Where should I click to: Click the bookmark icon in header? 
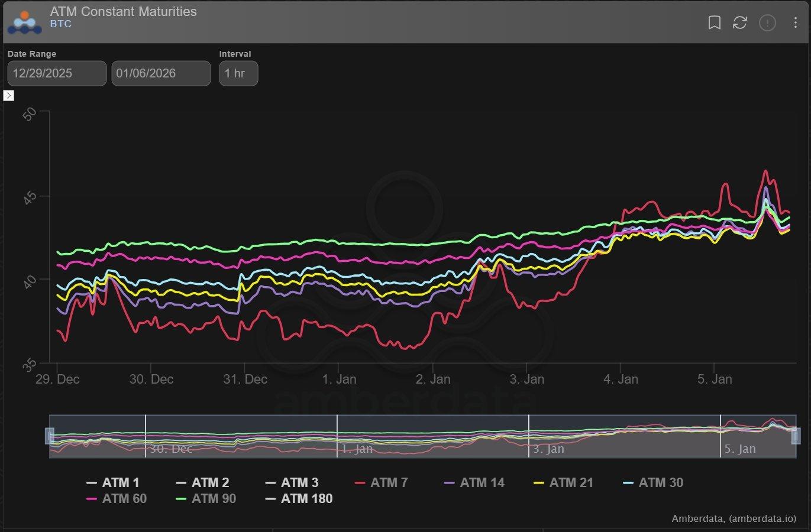714,23
